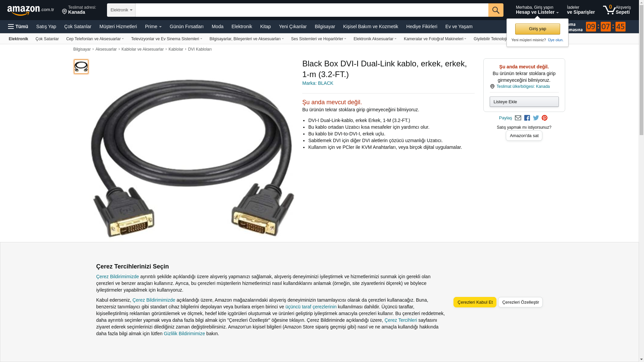
Task: Accept cookies with Çerezleri Kabul Et
Action: (x=475, y=302)
